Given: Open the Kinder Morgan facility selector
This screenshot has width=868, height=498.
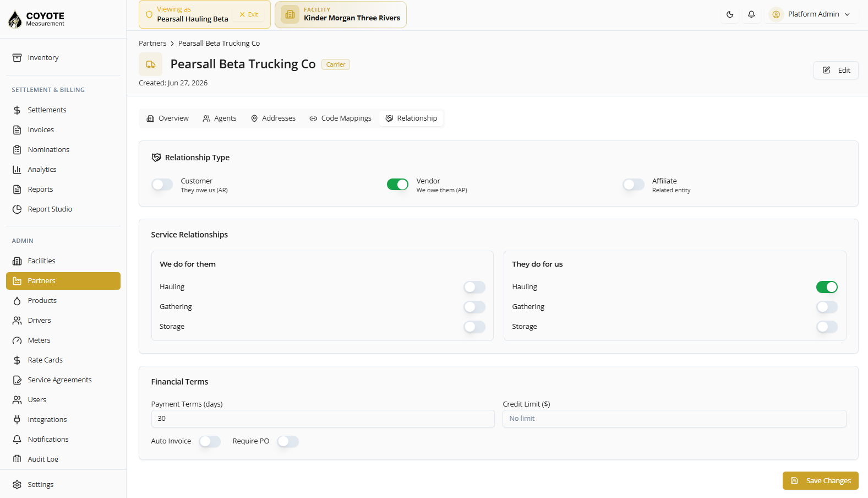Looking at the screenshot, I should 341,14.
